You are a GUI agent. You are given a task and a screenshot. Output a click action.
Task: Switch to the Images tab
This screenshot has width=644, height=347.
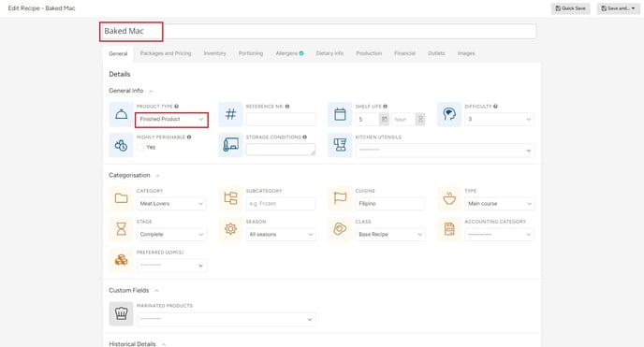[x=466, y=53]
